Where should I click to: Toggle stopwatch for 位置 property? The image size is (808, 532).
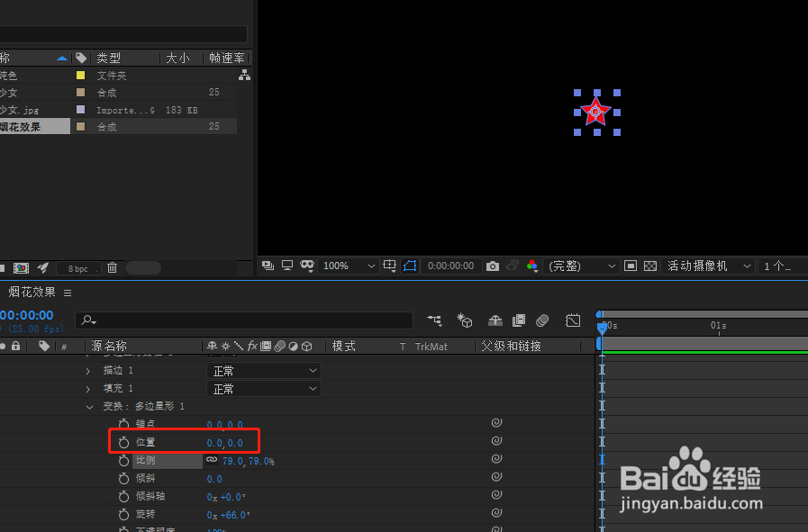click(123, 442)
